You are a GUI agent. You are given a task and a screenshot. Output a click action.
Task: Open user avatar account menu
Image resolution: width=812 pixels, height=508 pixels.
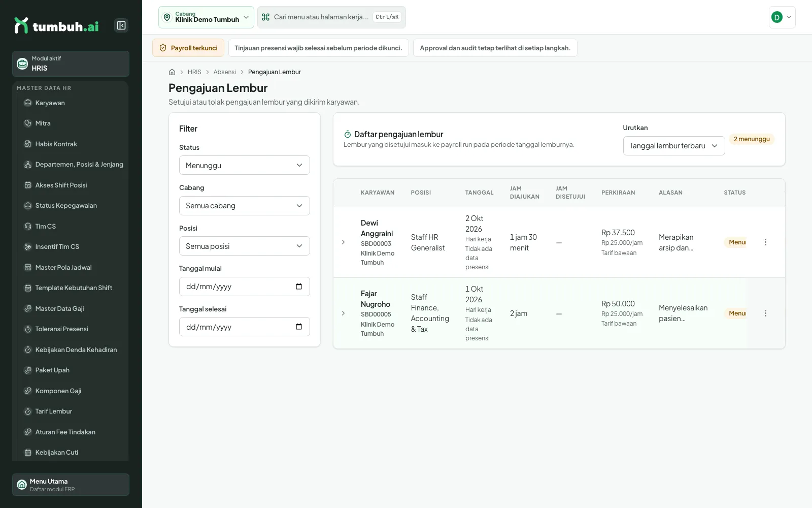tap(782, 17)
